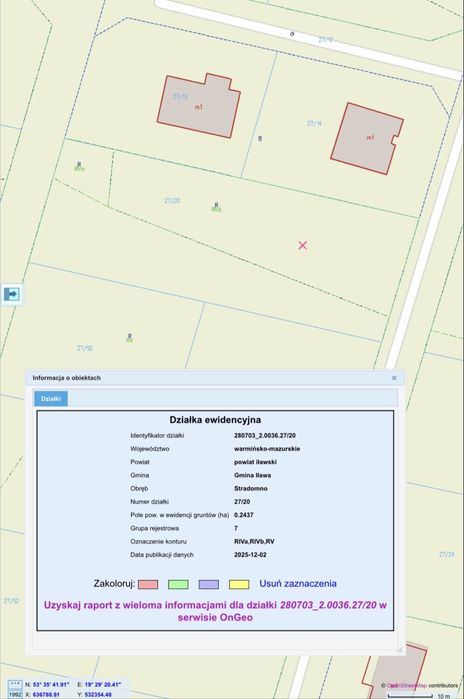Screen dimensions: 464x699
Task: Click the parcel label 27/52 on the map
Action: click(12, 601)
